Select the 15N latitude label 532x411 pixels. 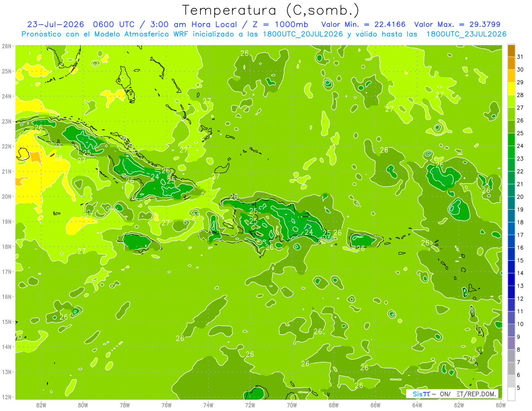pos(6,322)
